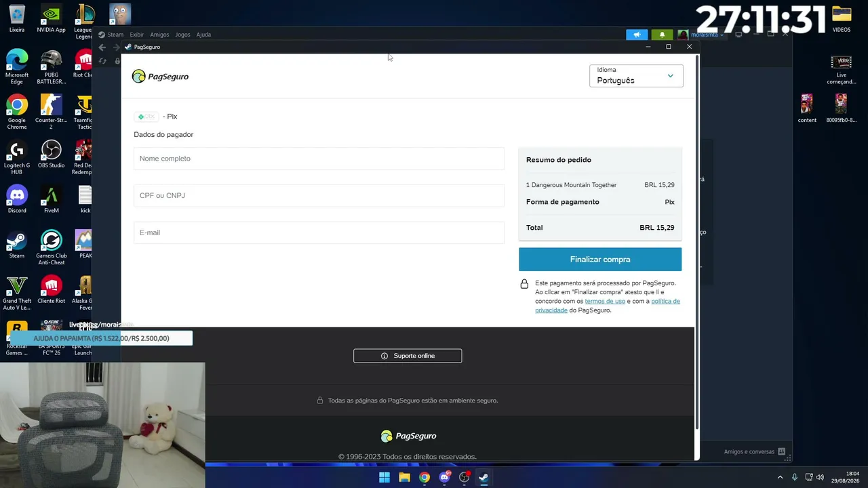Open Amigos e conversas in Steam
Viewport: 868px width, 488px height.
pyautogui.click(x=754, y=452)
